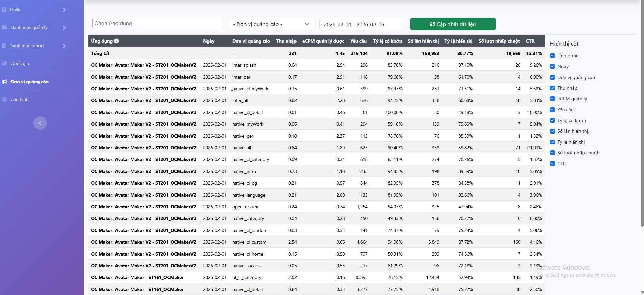644x295 pixels.
Task: Click the gear icon beside Cấu hình
Action: [x=4, y=99]
